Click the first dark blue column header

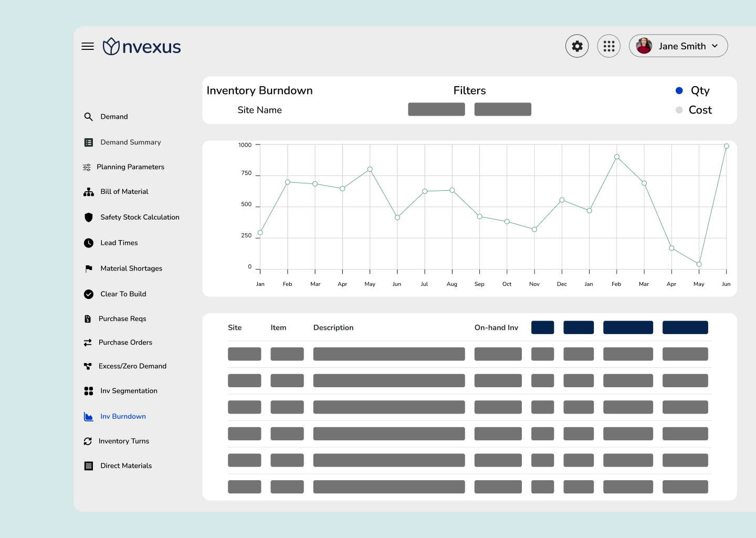pos(542,327)
